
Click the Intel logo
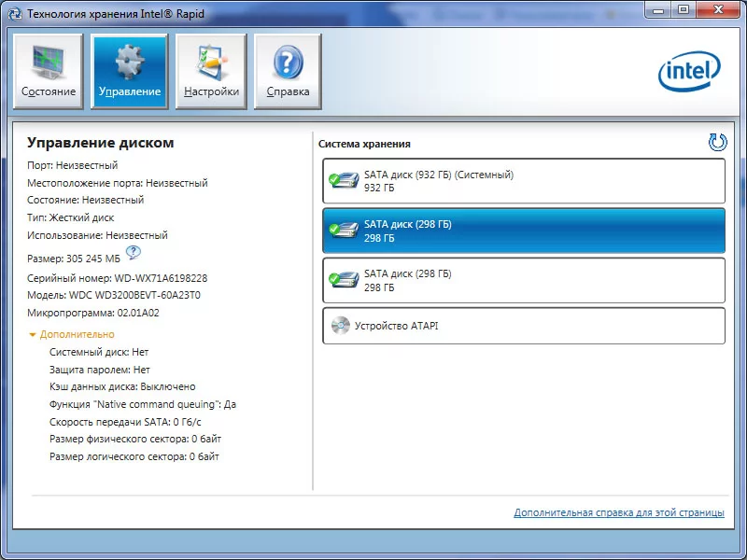click(x=689, y=71)
